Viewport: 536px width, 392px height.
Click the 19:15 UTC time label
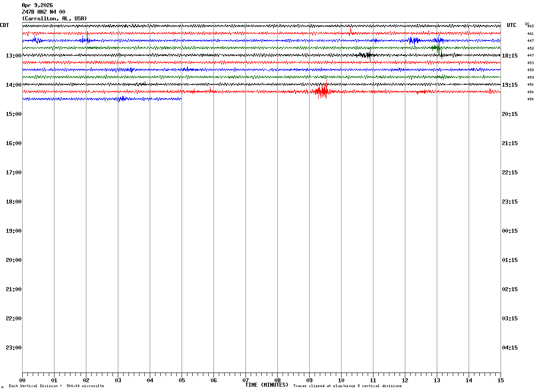(510, 85)
